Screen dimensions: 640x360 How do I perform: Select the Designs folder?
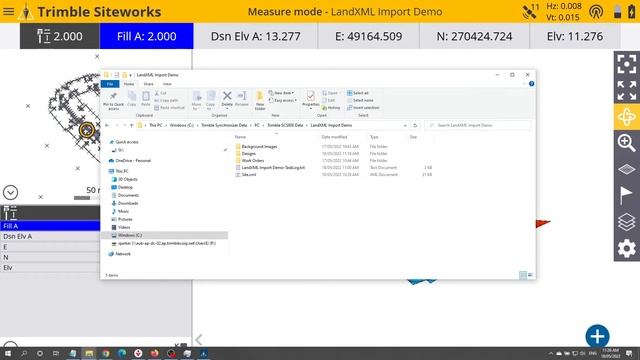click(x=249, y=153)
